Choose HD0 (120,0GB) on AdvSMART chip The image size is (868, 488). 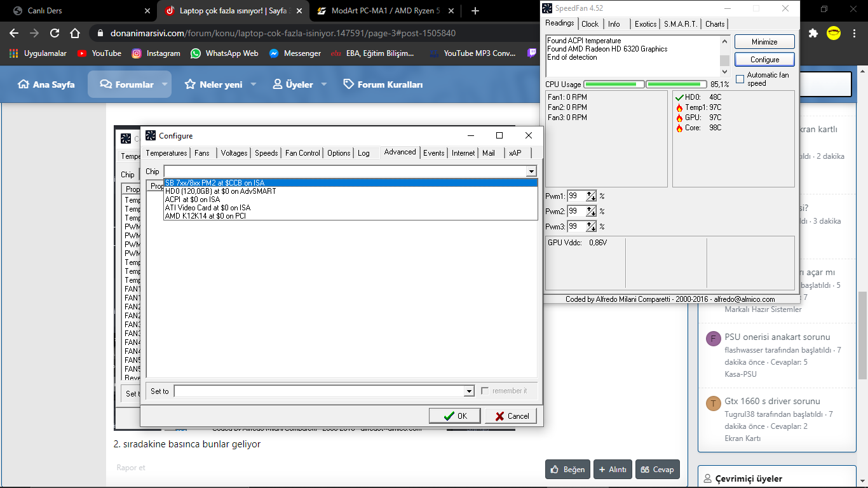click(x=351, y=191)
